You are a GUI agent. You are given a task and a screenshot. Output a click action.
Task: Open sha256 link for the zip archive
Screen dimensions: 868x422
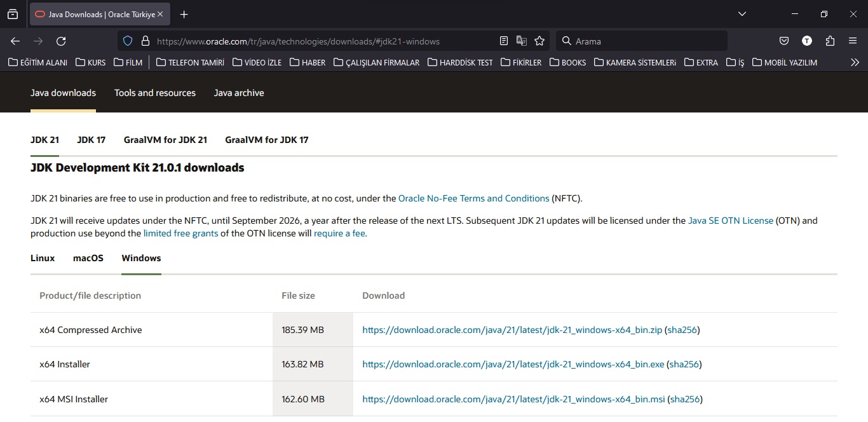[x=682, y=330]
